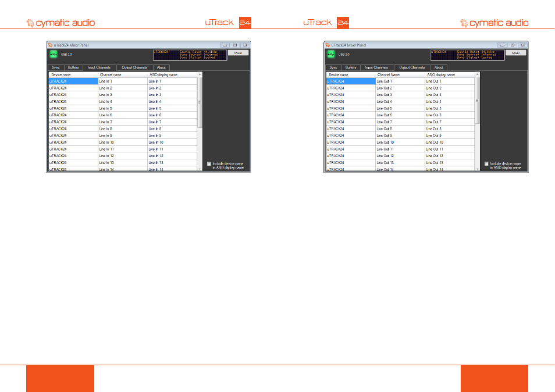Click the cymatic audio logo in right page header
The height and width of the screenshot is (392, 555).
494,23
